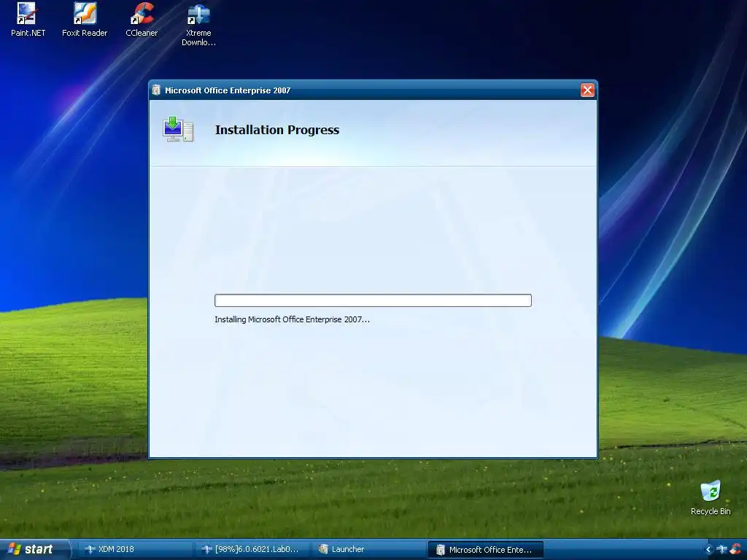The image size is (747, 560).
Task: Expand hidden system tray icons arrow
Action: tap(708, 550)
